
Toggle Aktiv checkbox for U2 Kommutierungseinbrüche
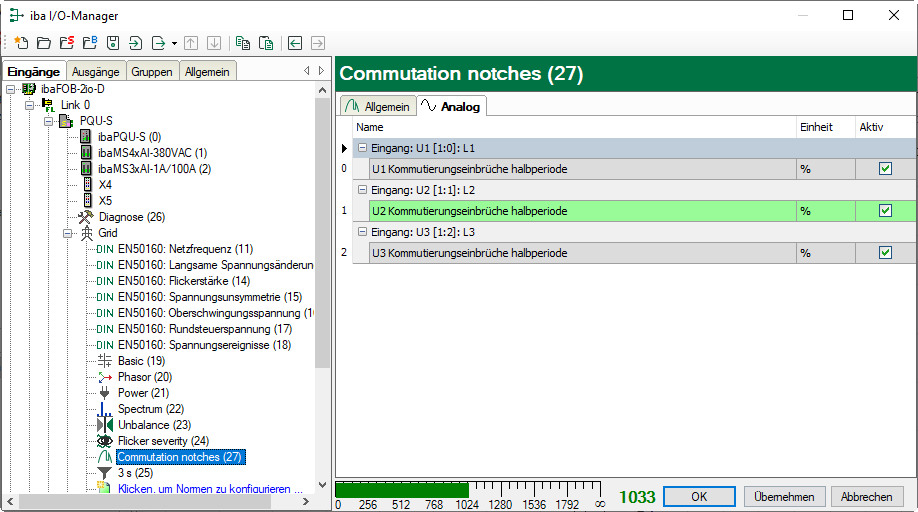point(885,211)
